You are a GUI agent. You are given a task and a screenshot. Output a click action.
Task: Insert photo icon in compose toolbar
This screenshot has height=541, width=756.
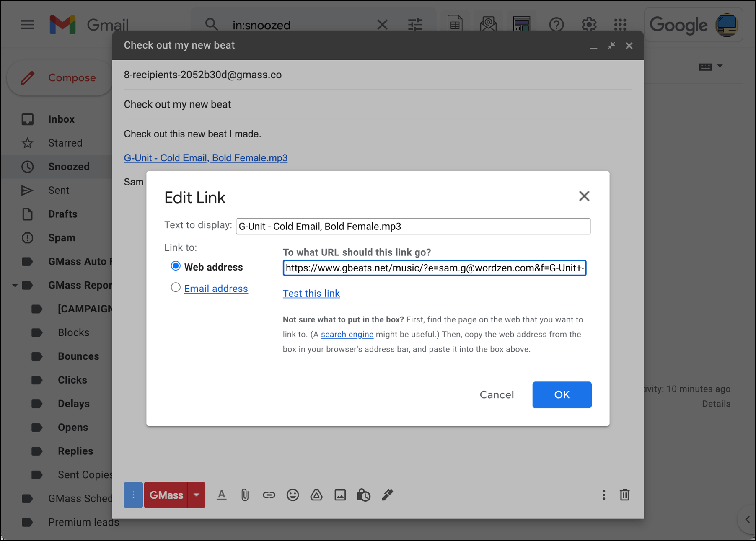[340, 495]
